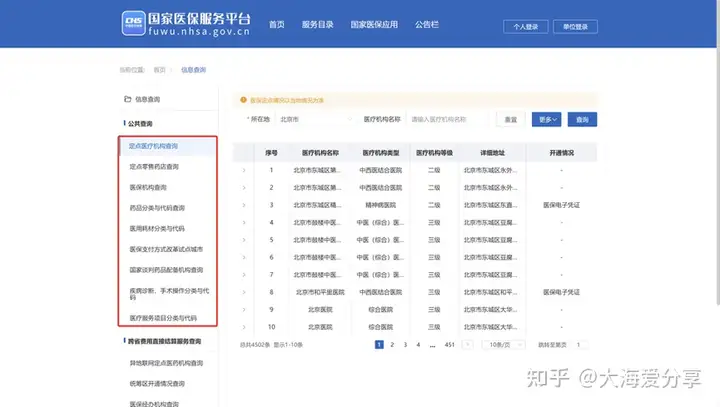Viewport: 720px width, 407px height.
Task: Open 服务目录 in the top navigation
Action: [x=317, y=25]
